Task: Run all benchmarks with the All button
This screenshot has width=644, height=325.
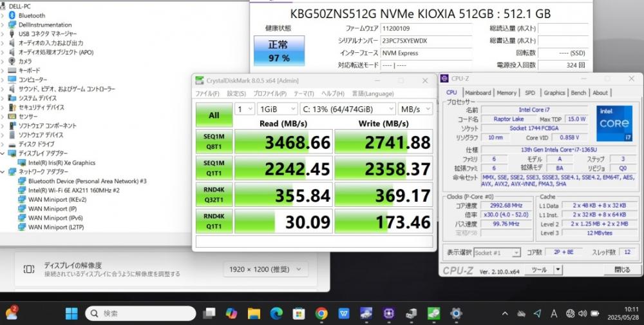Action: pos(214,115)
